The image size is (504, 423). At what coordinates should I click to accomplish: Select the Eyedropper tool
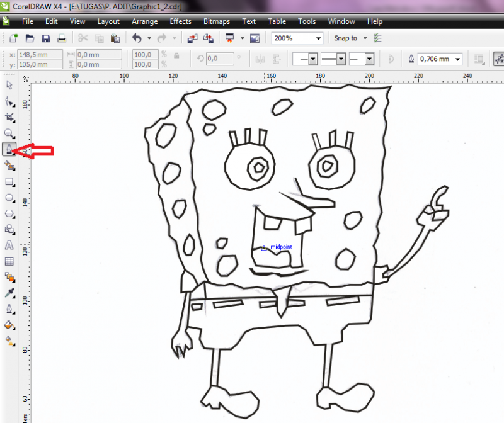(9, 293)
